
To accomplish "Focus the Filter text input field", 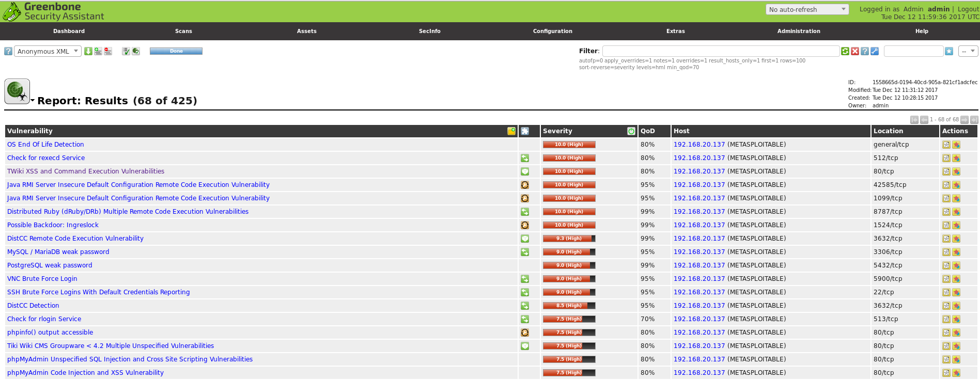I will click(721, 51).
